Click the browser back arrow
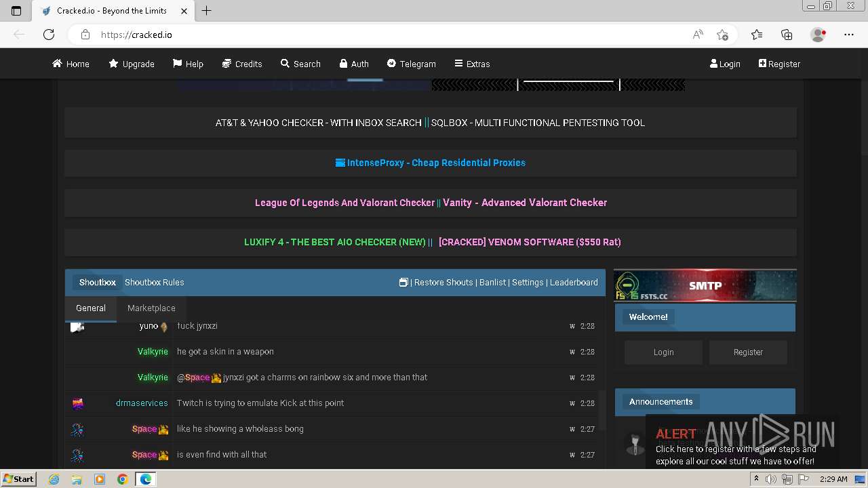The height and width of the screenshot is (488, 868). [x=19, y=35]
